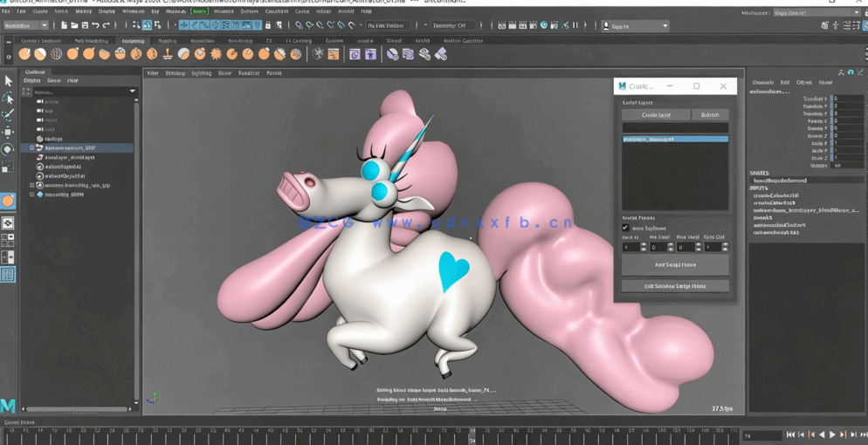Click the current frame marker on time slider

point(472,433)
